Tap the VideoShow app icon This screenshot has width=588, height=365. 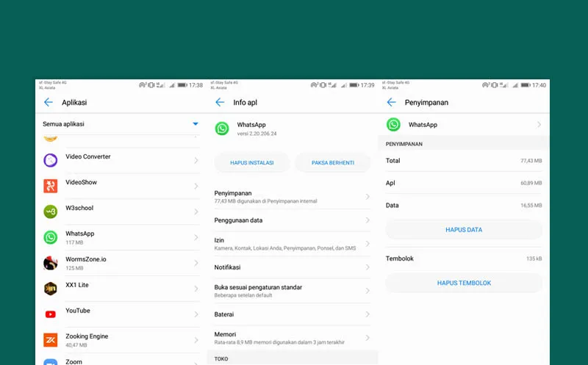(x=50, y=186)
